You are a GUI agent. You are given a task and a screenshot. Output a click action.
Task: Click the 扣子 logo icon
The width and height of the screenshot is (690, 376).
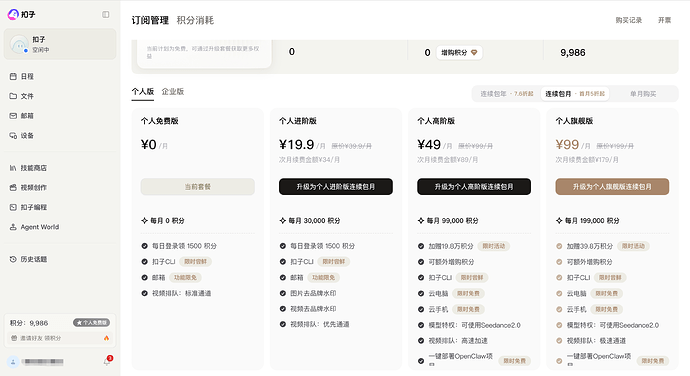tap(13, 15)
